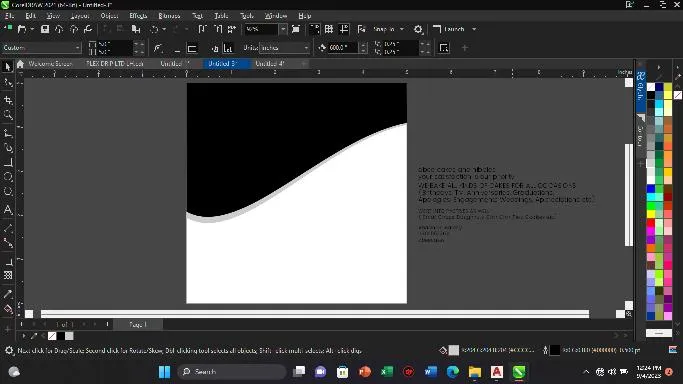Click the Open file icon

pyautogui.click(x=21, y=29)
